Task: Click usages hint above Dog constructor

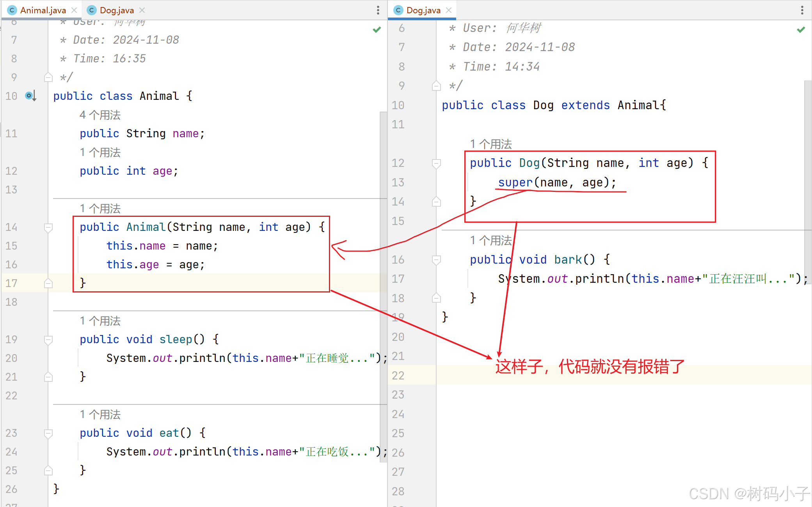Action: pyautogui.click(x=490, y=144)
